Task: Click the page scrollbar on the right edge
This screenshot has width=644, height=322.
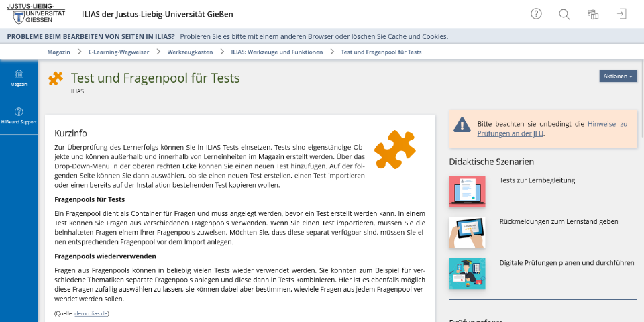Action: tap(641, 100)
